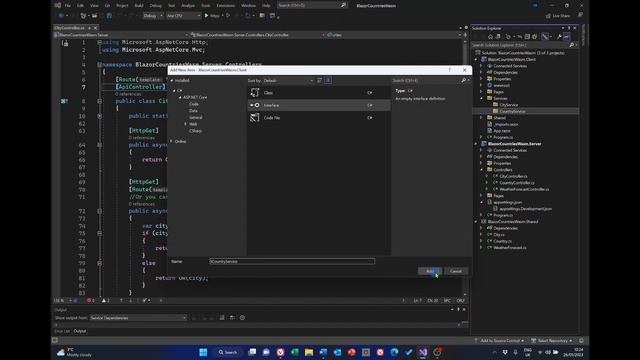Open the Debug menu
The image size is (640, 360).
click(x=156, y=6)
